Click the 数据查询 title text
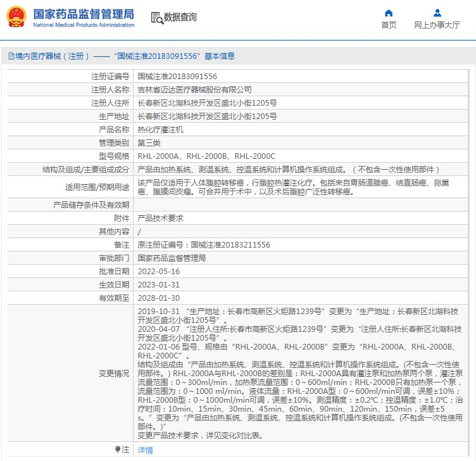This screenshot has width=476, height=461. click(x=180, y=17)
